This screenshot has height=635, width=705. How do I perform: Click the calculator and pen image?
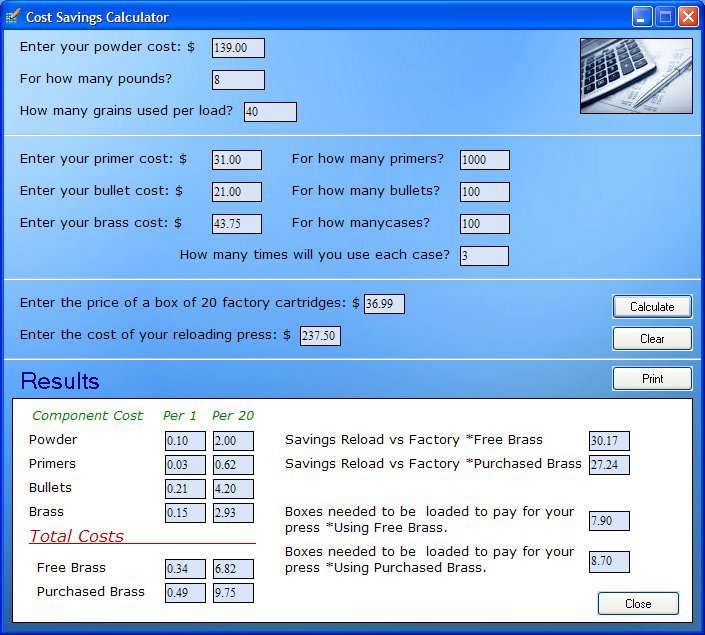pyautogui.click(x=636, y=76)
